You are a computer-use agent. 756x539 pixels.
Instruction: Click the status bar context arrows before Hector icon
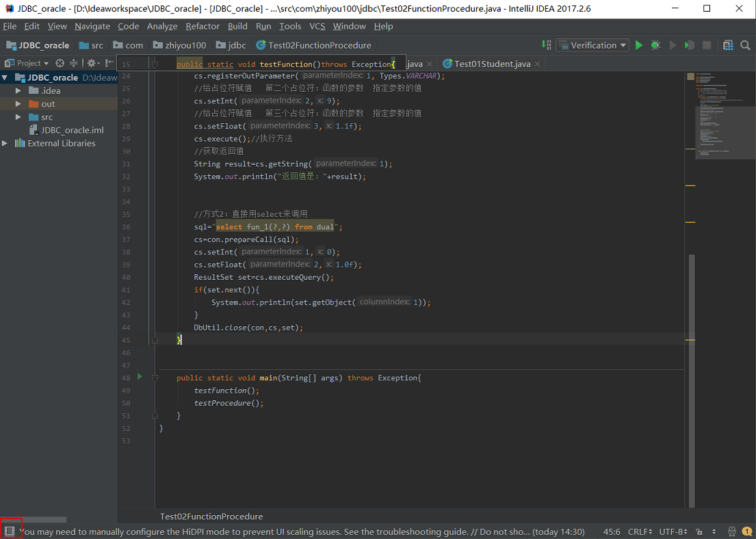pos(714,531)
